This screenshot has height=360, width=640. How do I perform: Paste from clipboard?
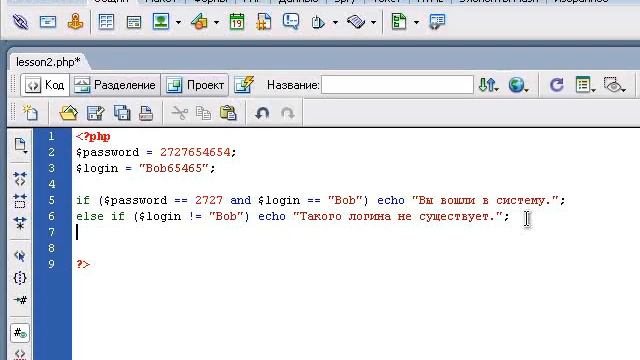(228, 113)
